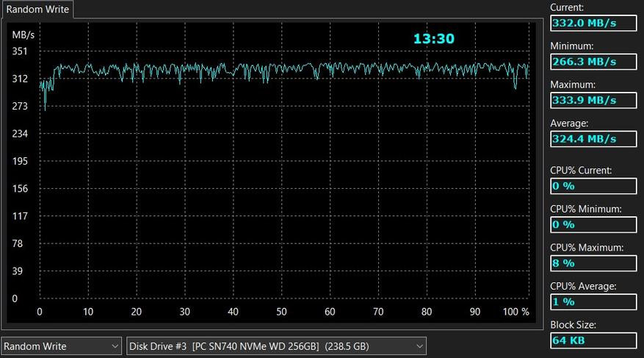Click the Block Size field showing 64 KB
The image size is (644, 358).
[593, 341]
